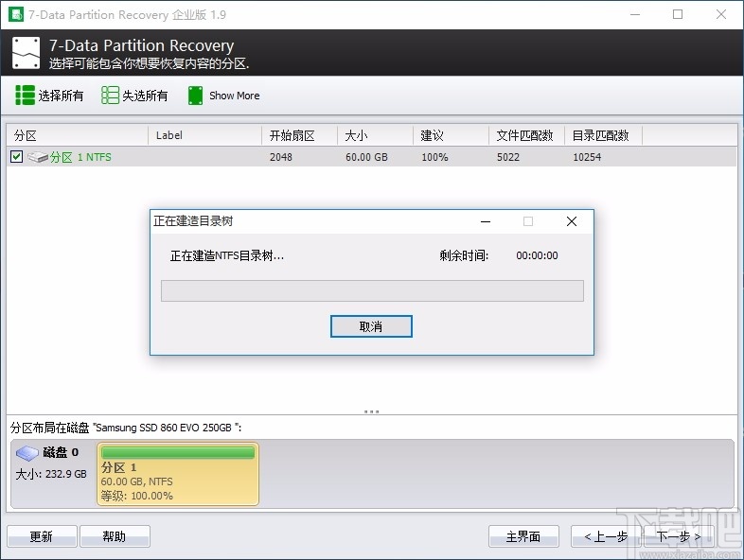Viewport: 744px width, 560px height.
Task: Close the 正在建造目录树 dialog
Action: click(572, 221)
